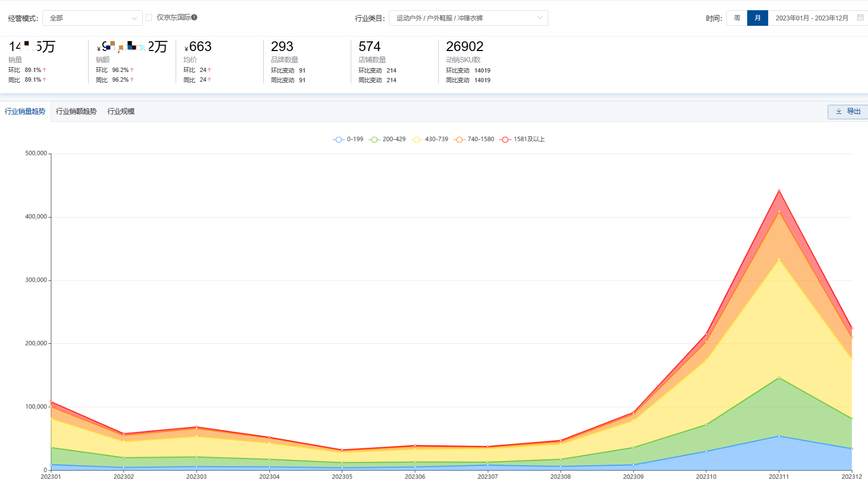868x483 pixels.
Task: Click the 导出 export button
Action: point(848,112)
